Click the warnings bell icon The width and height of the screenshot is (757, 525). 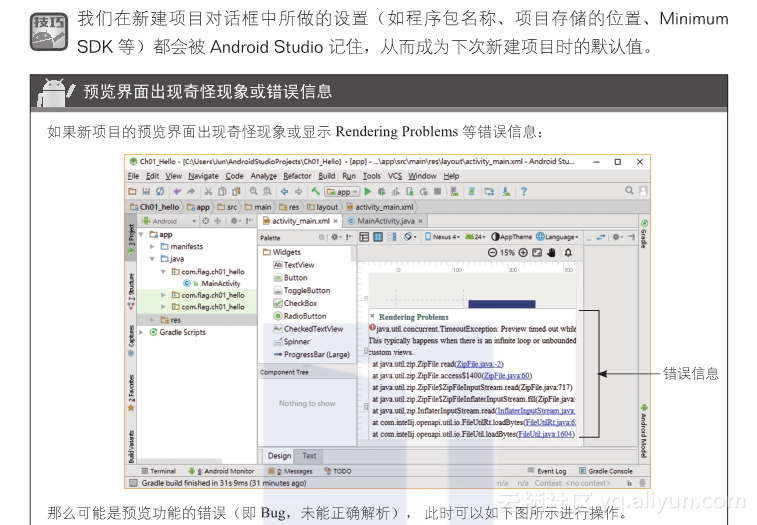tap(568, 253)
